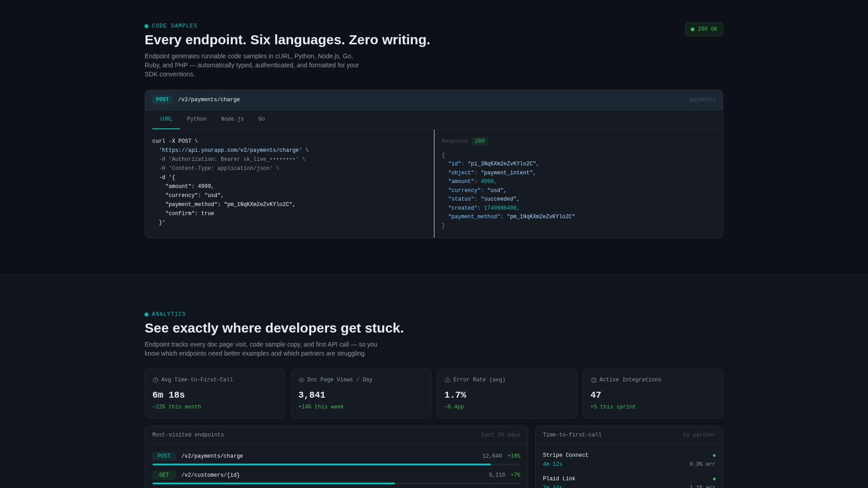The width and height of the screenshot is (868, 488).
Task: Open the Avg Time-to-First-Call card
Action: click(215, 394)
